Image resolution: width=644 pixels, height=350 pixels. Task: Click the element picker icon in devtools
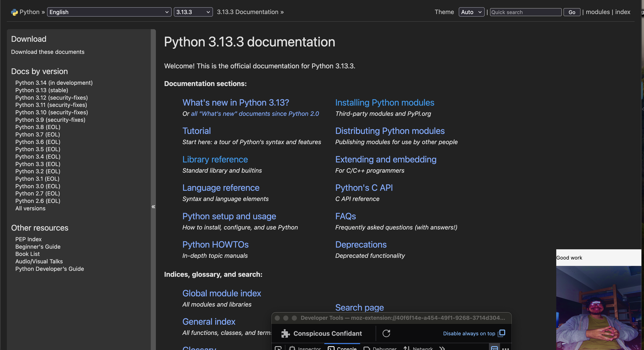click(278, 348)
